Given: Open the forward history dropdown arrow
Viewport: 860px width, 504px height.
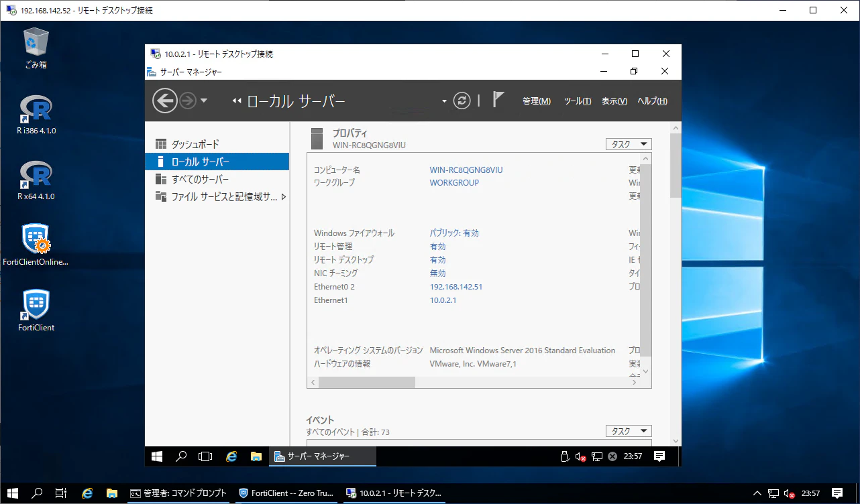Looking at the screenshot, I should (x=204, y=101).
